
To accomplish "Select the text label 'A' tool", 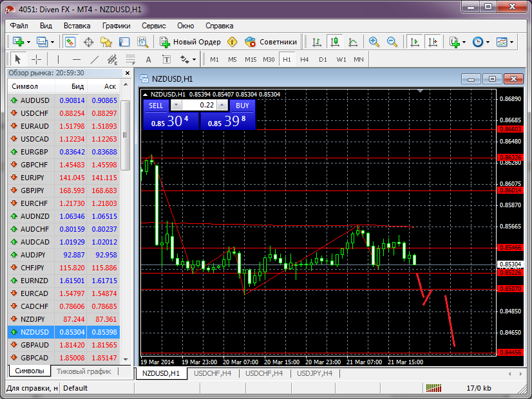I will (x=148, y=59).
